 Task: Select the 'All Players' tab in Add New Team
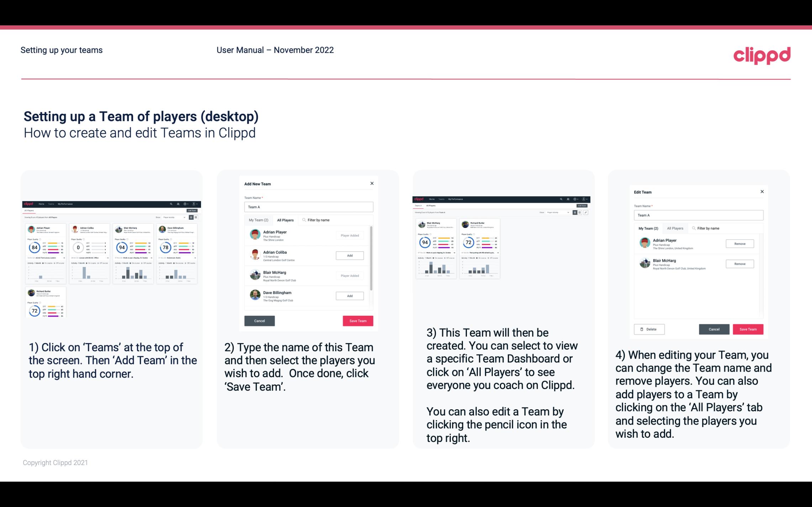click(285, 220)
